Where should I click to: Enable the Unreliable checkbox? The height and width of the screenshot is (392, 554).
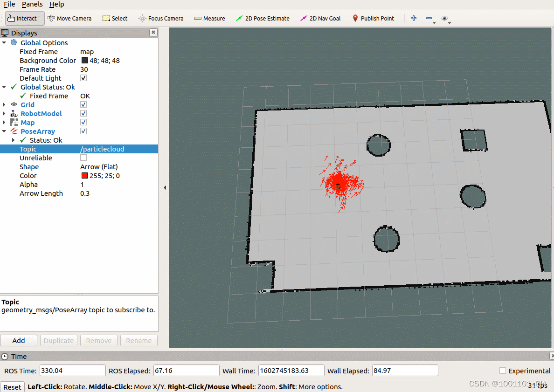[83, 158]
